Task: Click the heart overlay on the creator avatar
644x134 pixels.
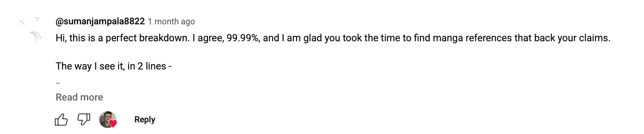Action: coord(113,123)
